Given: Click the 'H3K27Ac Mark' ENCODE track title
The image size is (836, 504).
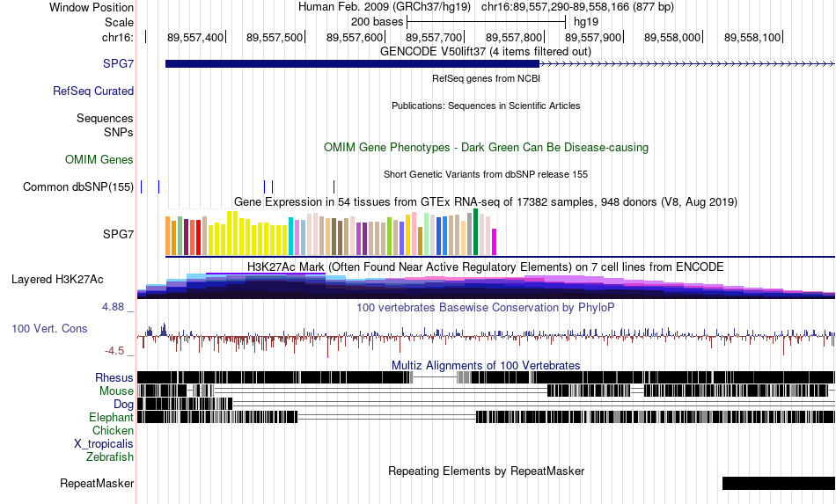Looking at the screenshot, I should pyautogui.click(x=486, y=267).
